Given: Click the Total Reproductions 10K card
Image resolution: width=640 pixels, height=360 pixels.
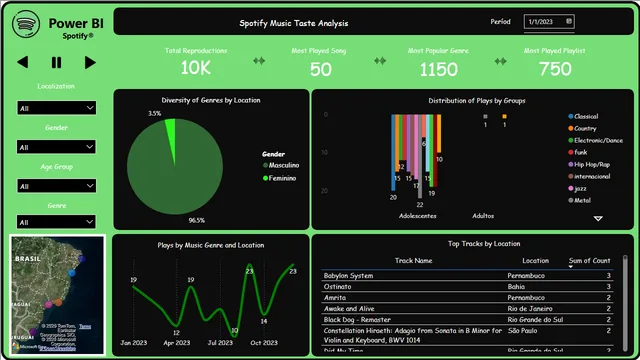Looking at the screenshot, I should click(x=196, y=62).
